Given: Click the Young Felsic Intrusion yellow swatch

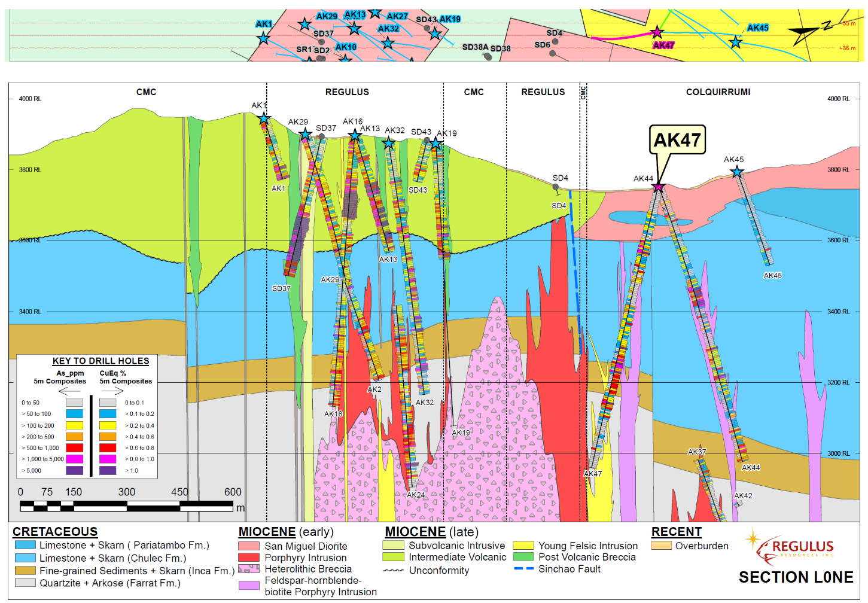Looking at the screenshot, I should 523,546.
